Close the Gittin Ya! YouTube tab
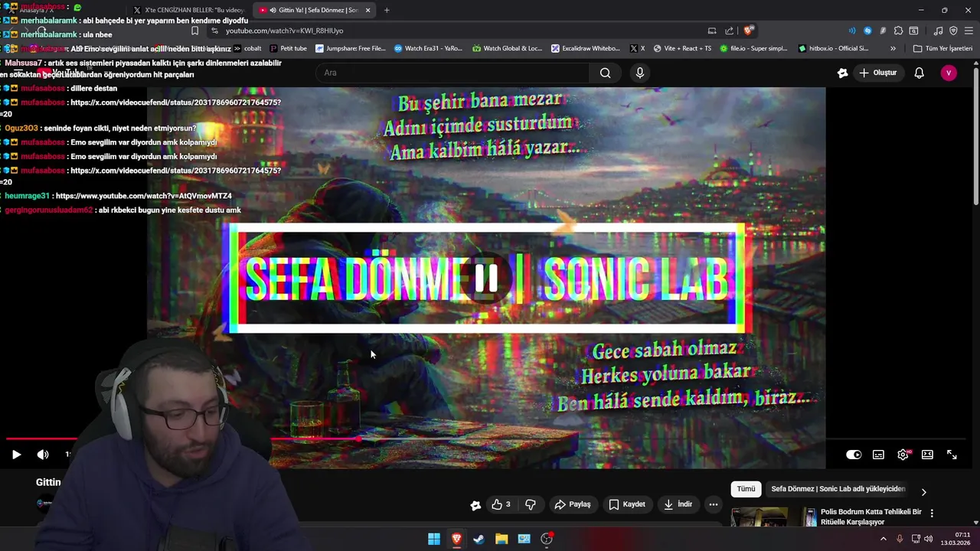Image resolution: width=980 pixels, height=551 pixels. pos(367,10)
